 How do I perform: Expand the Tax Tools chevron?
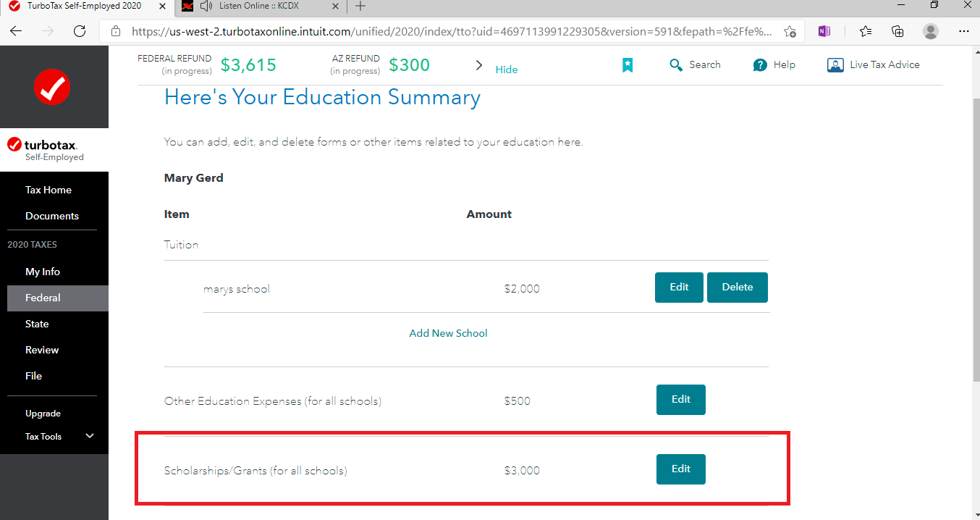point(90,436)
